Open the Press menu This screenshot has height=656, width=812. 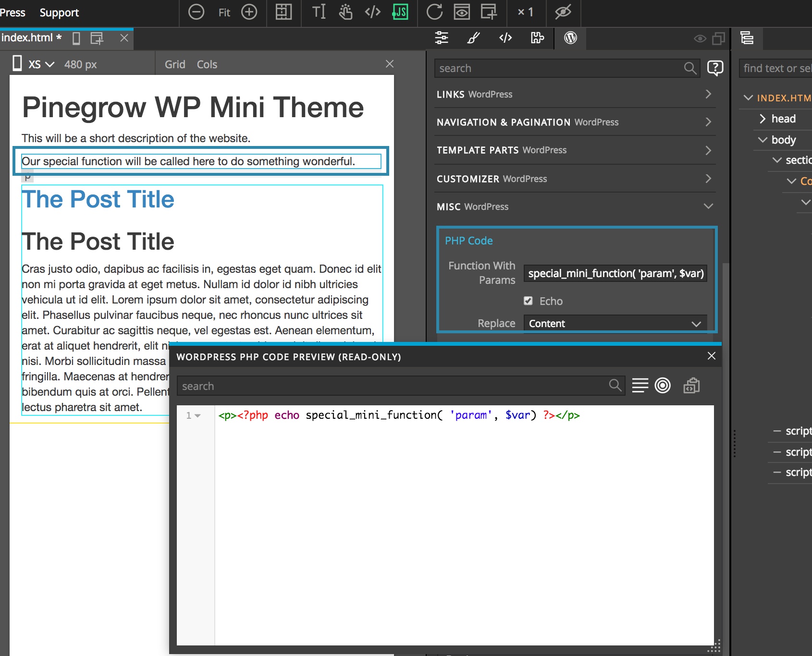(x=12, y=12)
